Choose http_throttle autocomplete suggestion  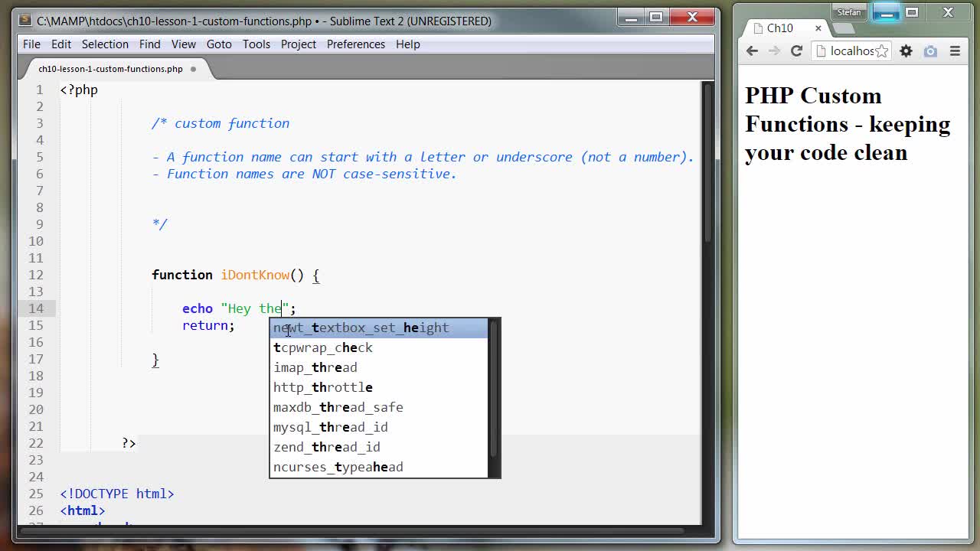click(379, 387)
